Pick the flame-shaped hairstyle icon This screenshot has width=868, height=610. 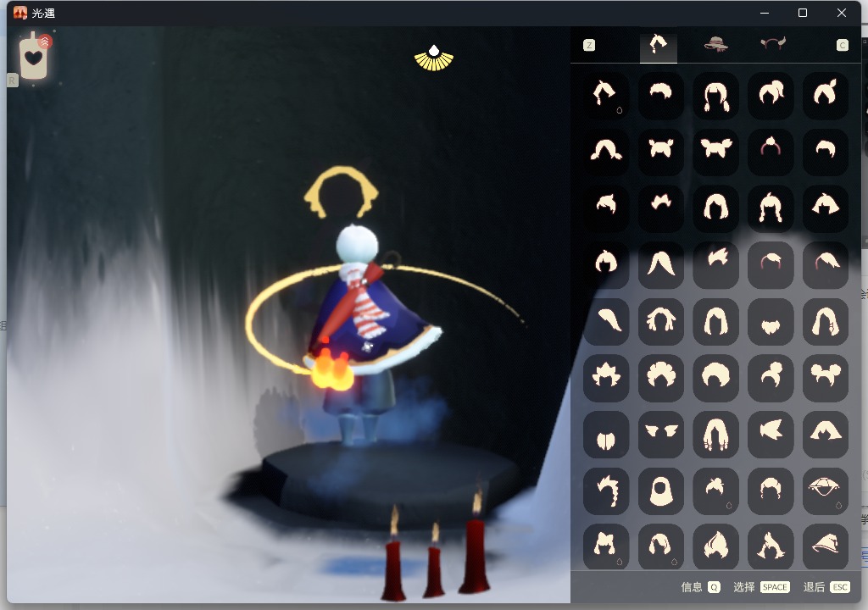[x=715, y=546]
